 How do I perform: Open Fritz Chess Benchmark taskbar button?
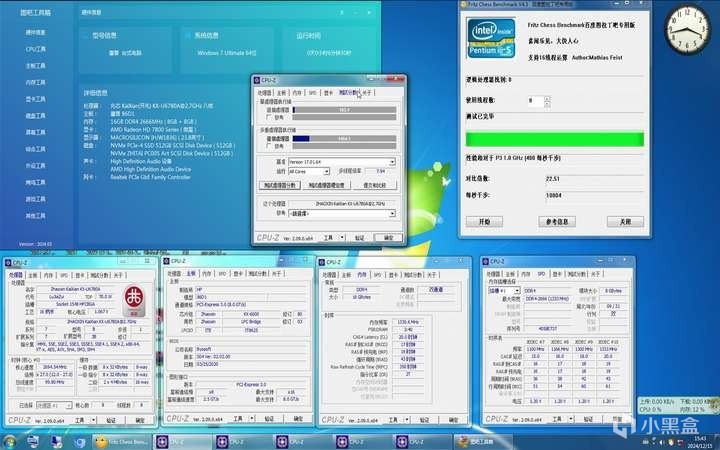point(121,442)
